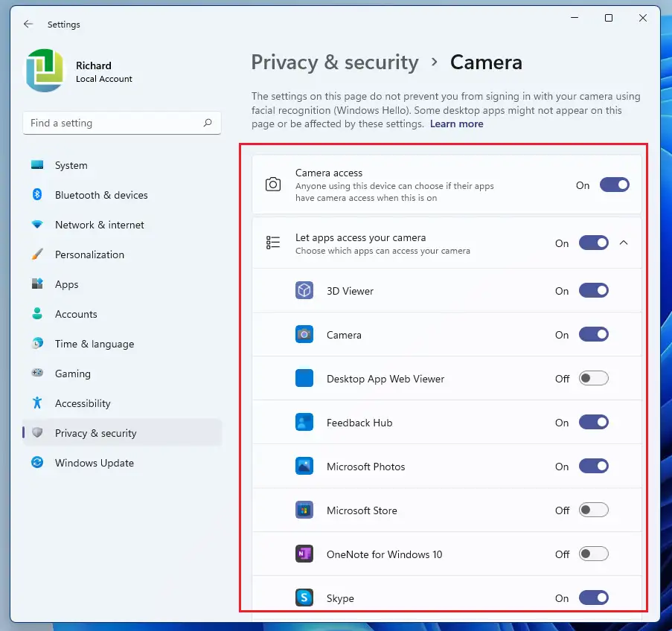This screenshot has width=672, height=631.
Task: Click the 'OneNote for Windows 10' label
Action: click(x=385, y=554)
